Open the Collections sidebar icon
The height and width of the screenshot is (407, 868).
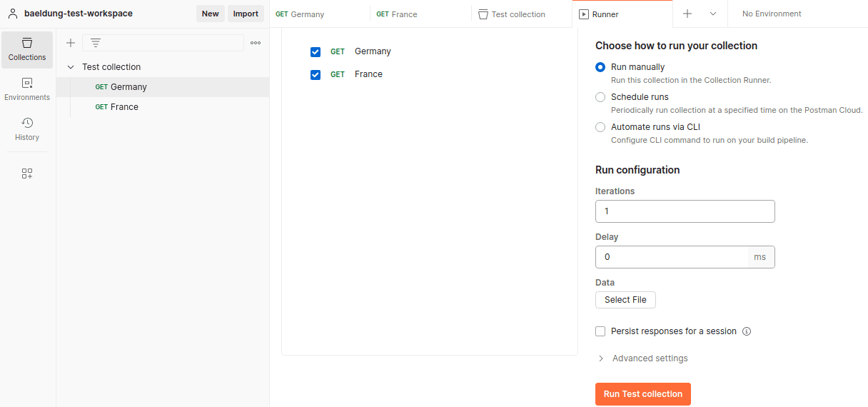click(27, 49)
